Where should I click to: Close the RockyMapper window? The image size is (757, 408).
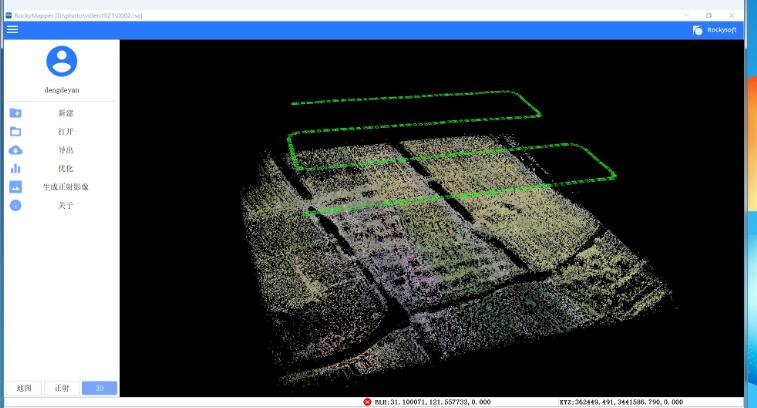click(x=731, y=15)
